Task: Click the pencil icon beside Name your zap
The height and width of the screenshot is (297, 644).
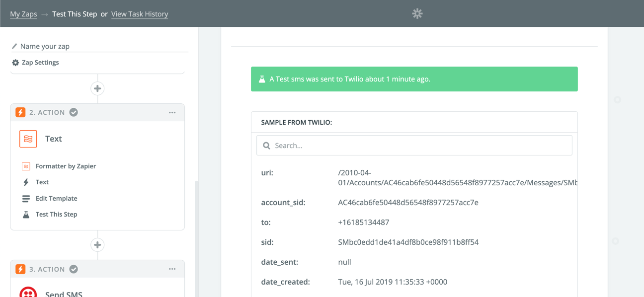Action: coord(14,46)
